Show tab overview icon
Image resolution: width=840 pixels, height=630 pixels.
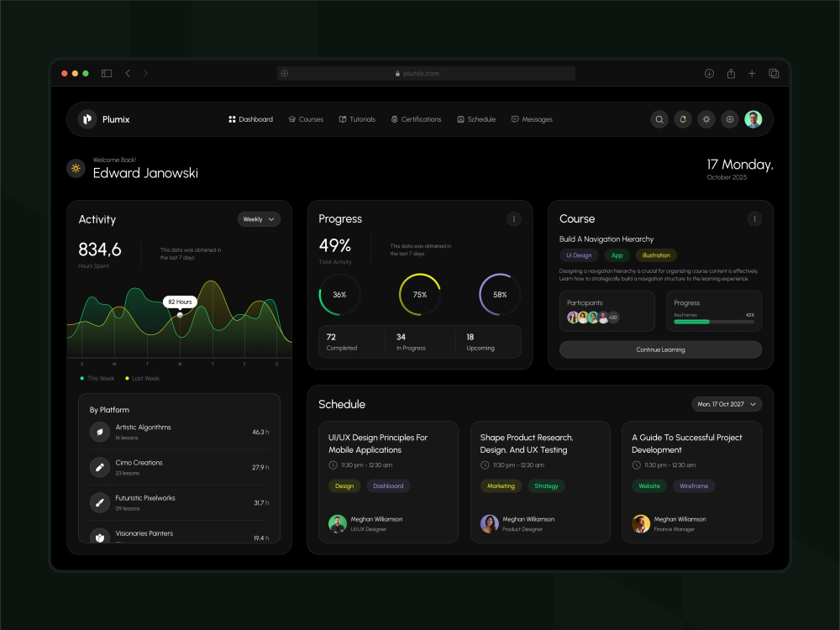(774, 73)
